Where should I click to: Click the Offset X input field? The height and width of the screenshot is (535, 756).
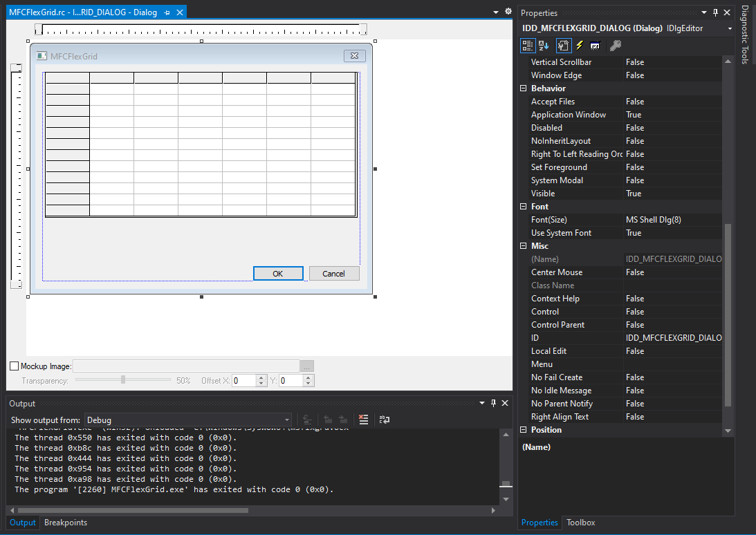(244, 381)
